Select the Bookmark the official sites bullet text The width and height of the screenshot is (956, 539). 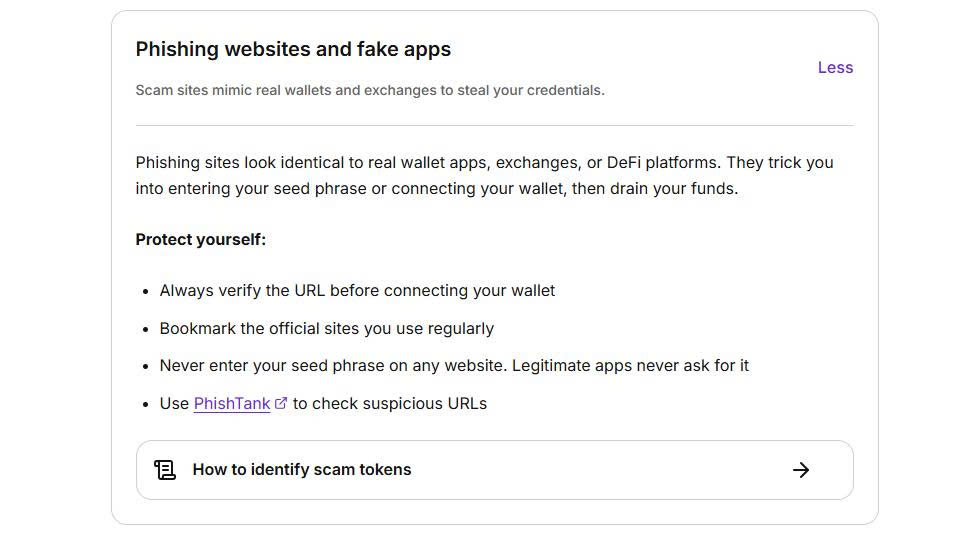point(327,329)
